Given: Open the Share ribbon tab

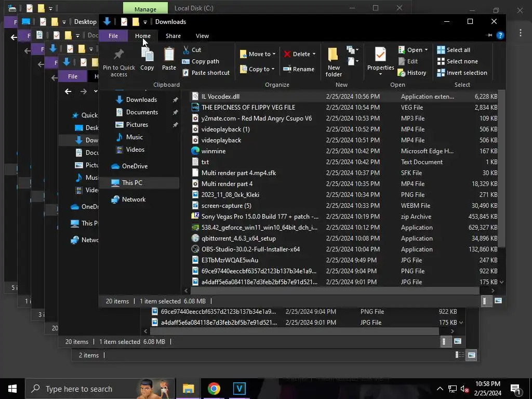Looking at the screenshot, I should pos(173,36).
